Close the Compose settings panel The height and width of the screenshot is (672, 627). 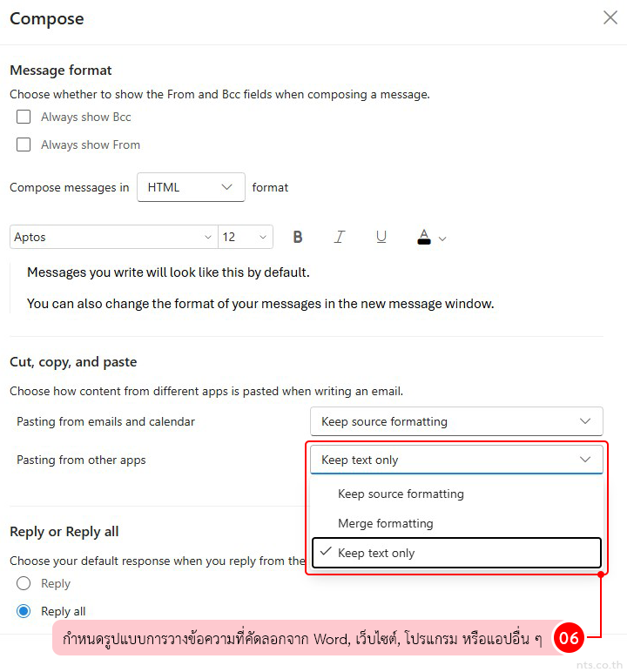[x=610, y=18]
